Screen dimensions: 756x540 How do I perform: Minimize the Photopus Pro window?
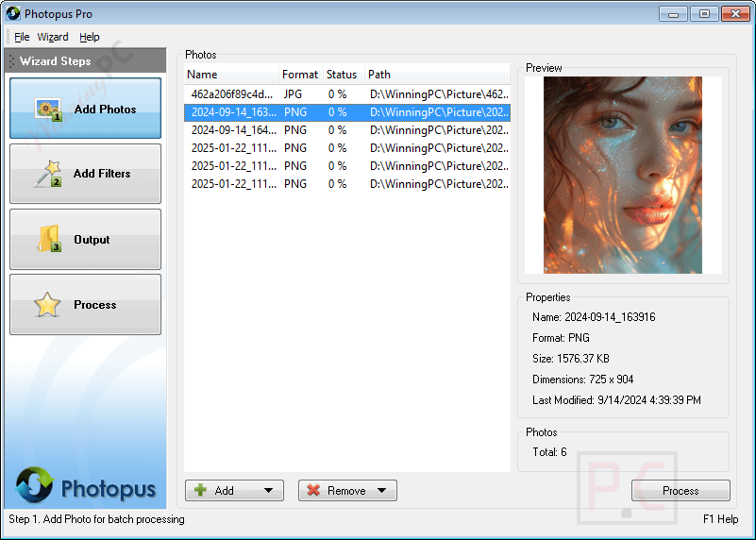(x=673, y=13)
